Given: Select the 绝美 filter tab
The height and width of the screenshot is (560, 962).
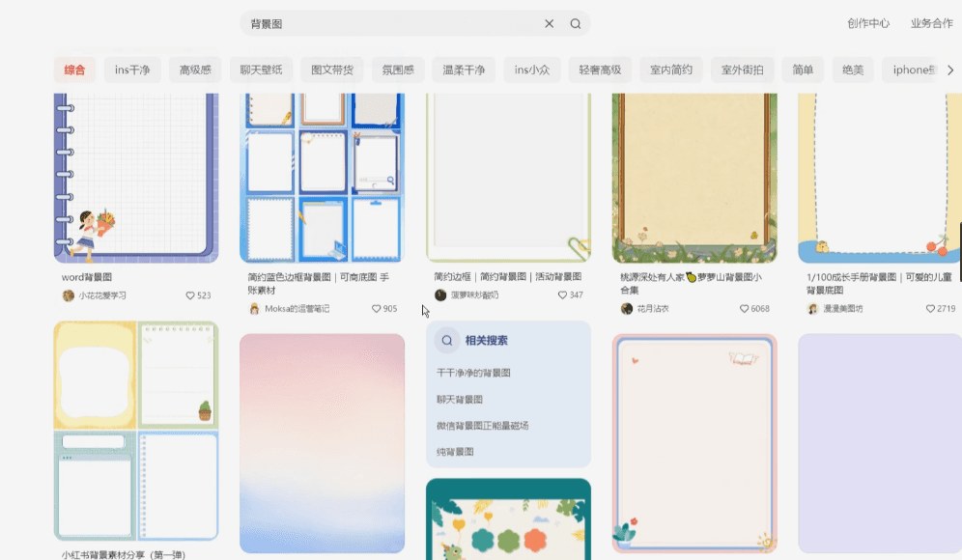Looking at the screenshot, I should [853, 70].
